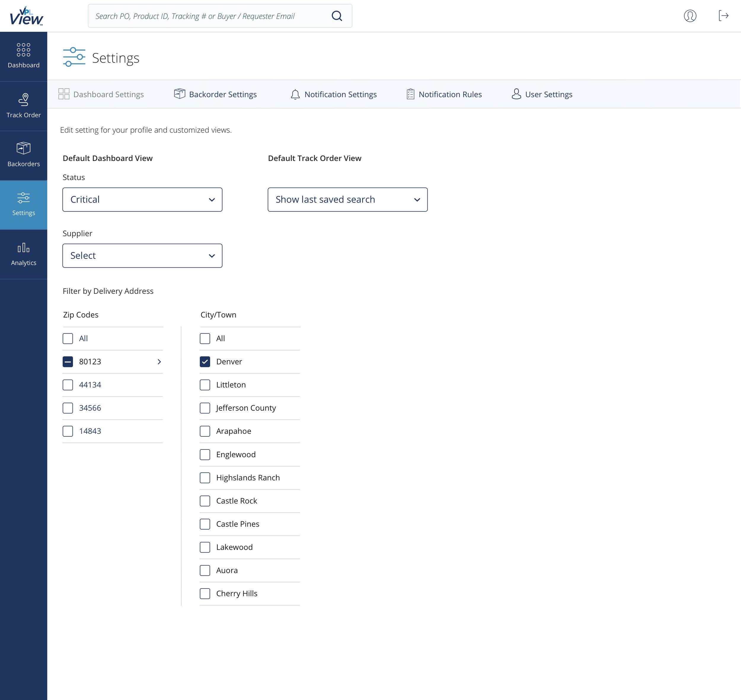Check the Lakewood checkbox
This screenshot has height=700, width=741.
tap(205, 547)
